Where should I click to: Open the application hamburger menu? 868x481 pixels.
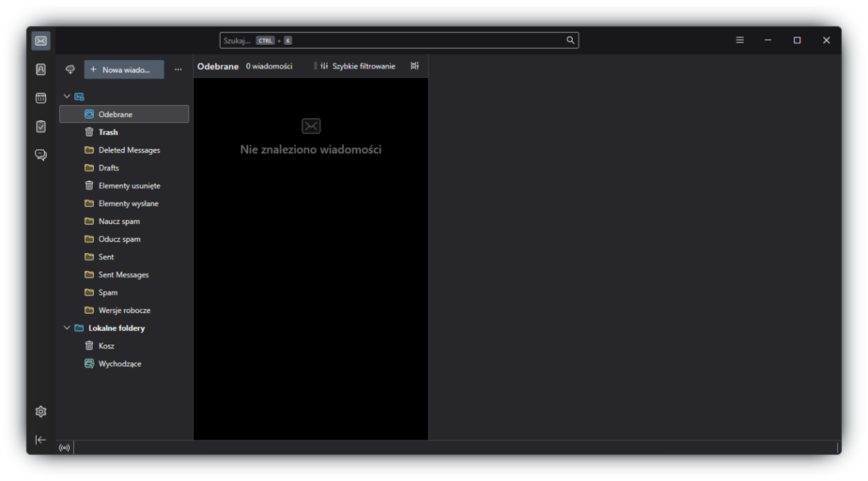click(739, 40)
